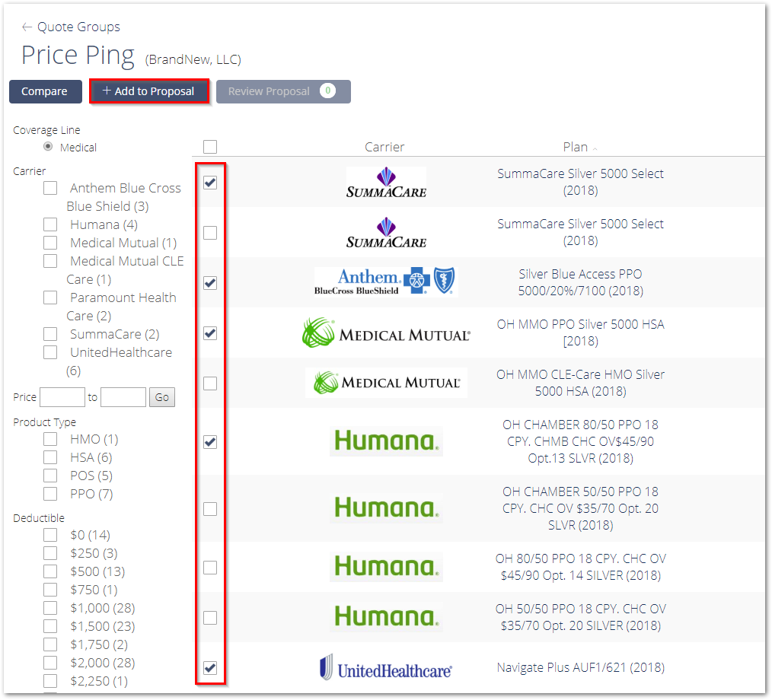Tick the Paramount Health Care (2) filter
Viewport: 772px width, 700px height.
(x=50, y=297)
